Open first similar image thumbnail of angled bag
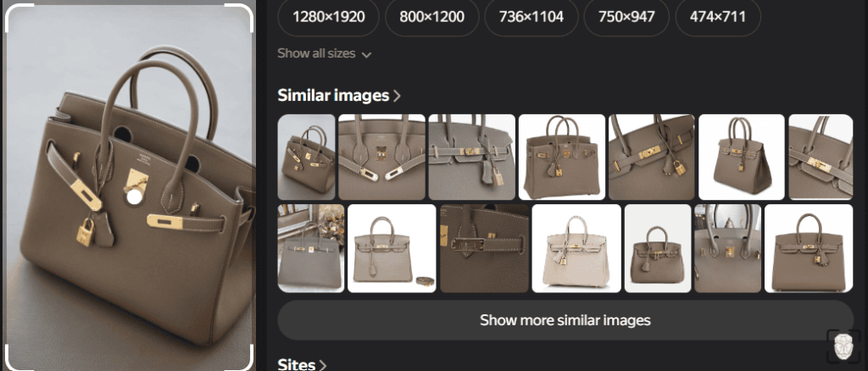The width and height of the screenshot is (868, 371). (x=306, y=157)
